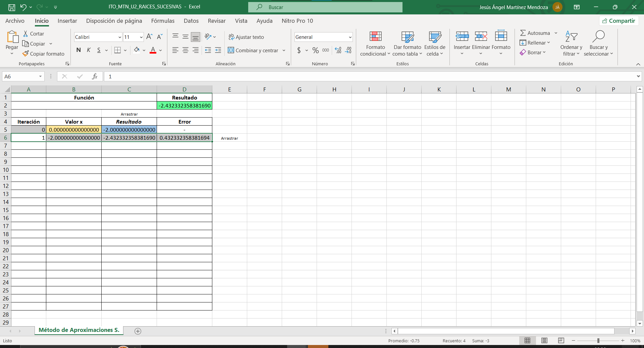Open the Archivo tab

[15, 21]
